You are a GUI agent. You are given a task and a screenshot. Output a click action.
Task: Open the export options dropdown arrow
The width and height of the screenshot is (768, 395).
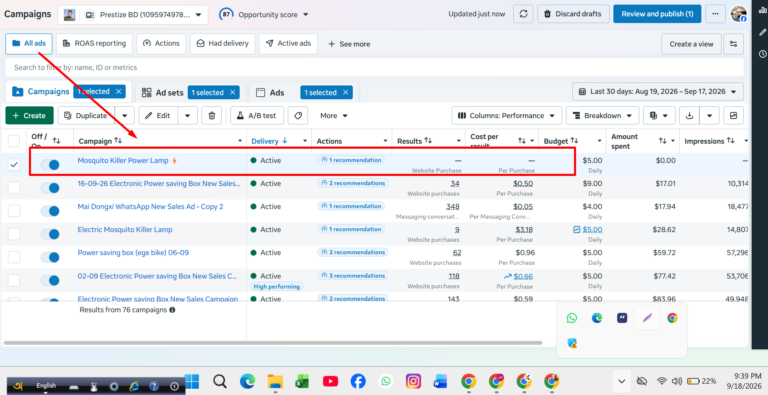709,116
